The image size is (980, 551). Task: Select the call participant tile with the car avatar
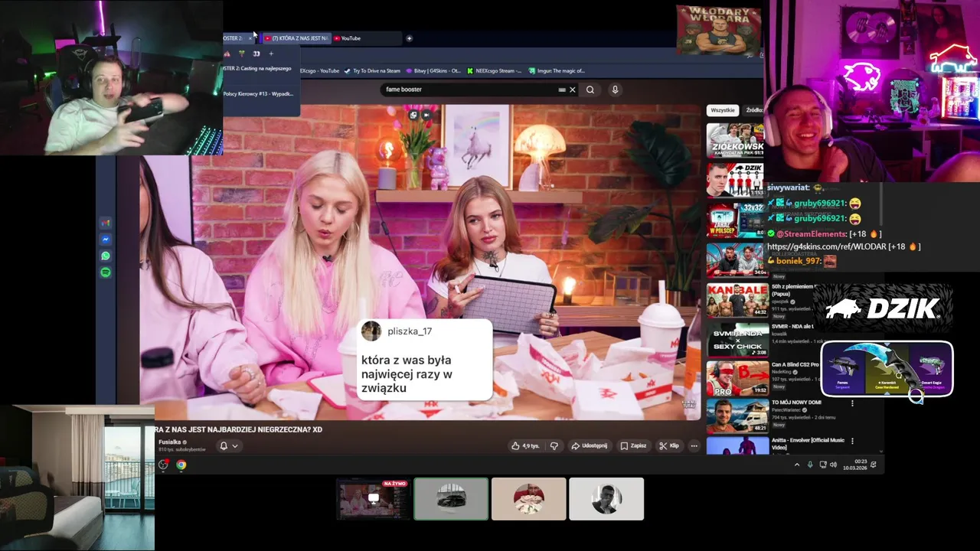tap(451, 499)
